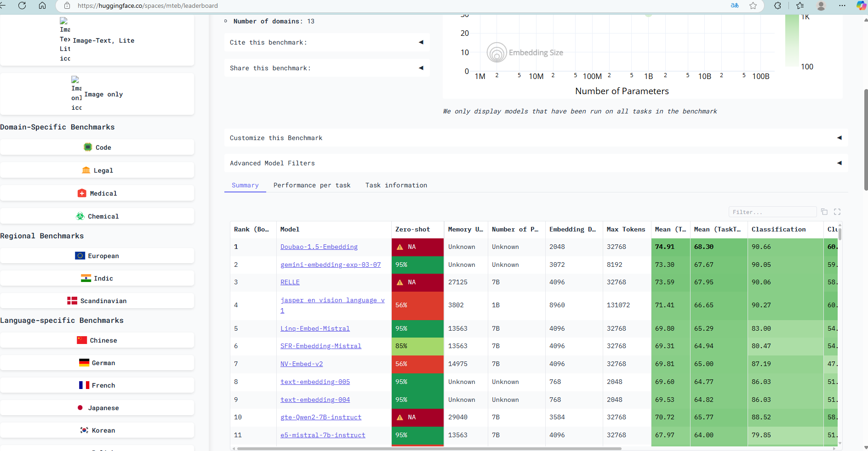
Task: Select the Medical benchmark button
Action: tap(97, 193)
